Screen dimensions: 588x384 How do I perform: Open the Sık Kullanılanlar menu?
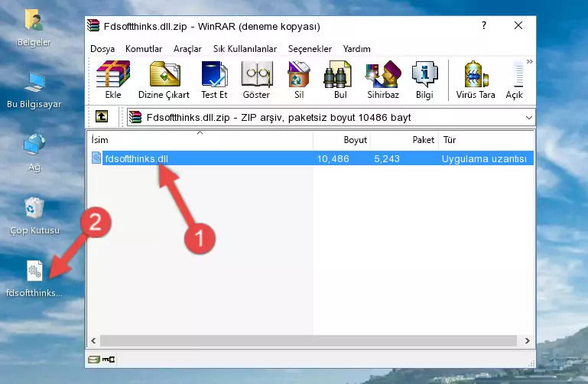point(245,49)
